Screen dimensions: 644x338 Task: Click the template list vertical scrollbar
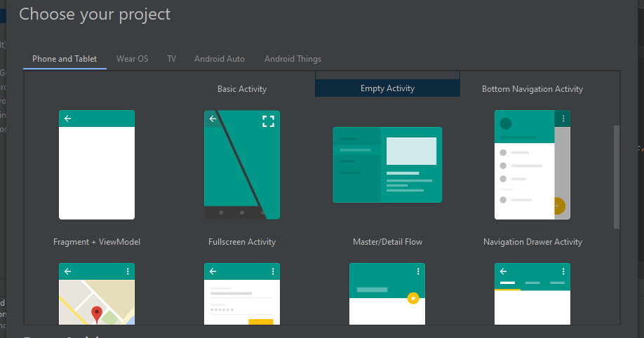click(617, 177)
